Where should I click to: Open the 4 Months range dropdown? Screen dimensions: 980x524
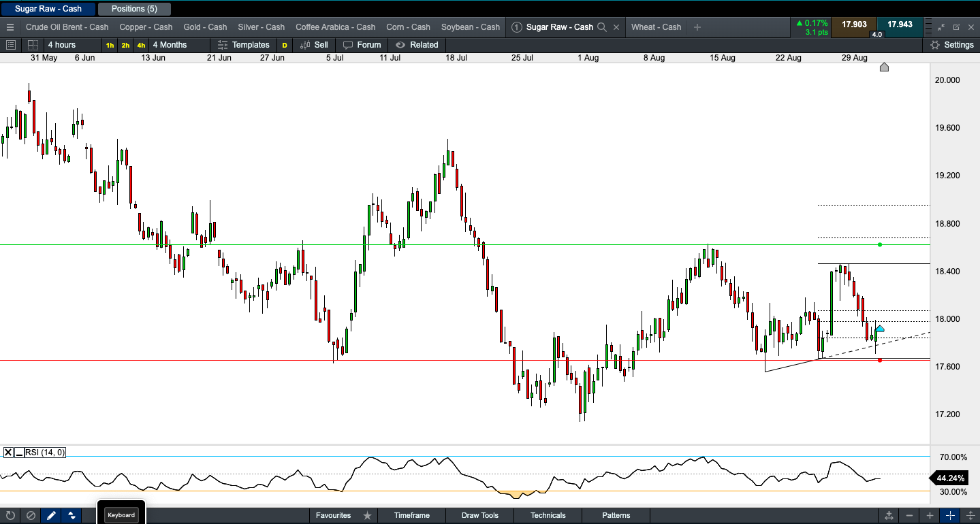click(x=170, y=45)
